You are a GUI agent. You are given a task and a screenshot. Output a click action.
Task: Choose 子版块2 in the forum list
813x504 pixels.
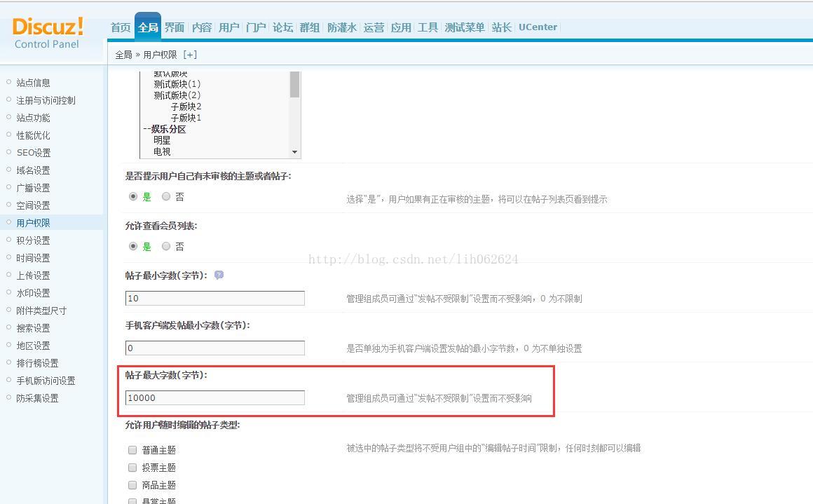(x=186, y=107)
